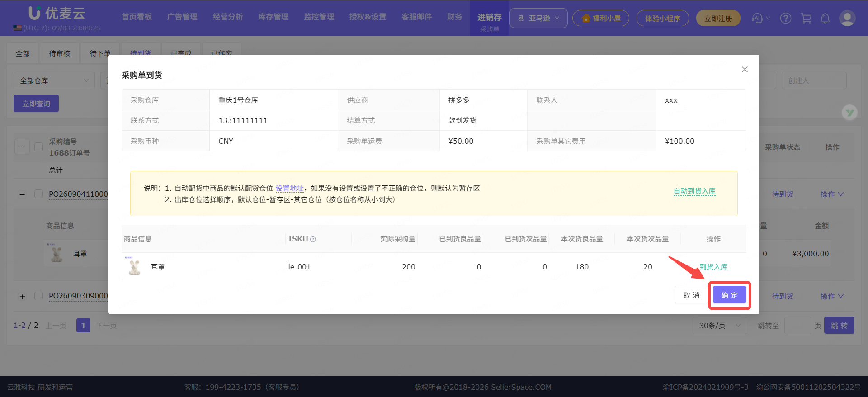The image size is (868, 397).
Task: Open the 进销存 menu
Action: point(490,18)
